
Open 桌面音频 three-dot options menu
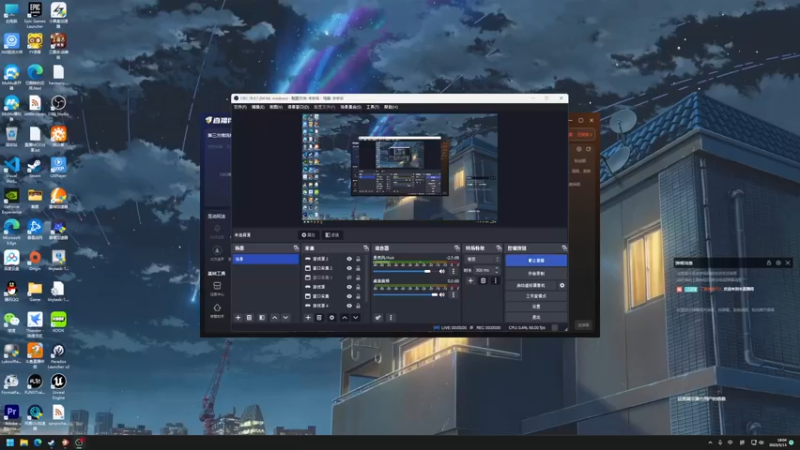(x=453, y=294)
